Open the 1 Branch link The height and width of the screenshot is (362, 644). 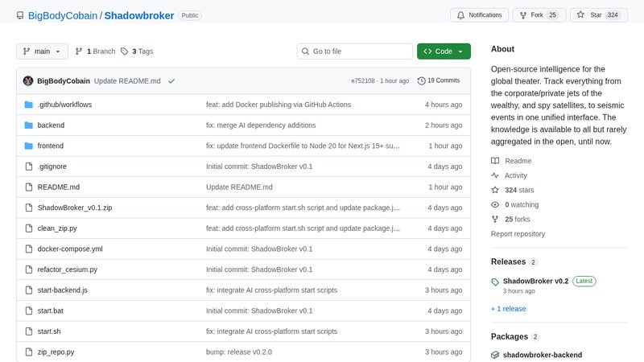coord(96,51)
